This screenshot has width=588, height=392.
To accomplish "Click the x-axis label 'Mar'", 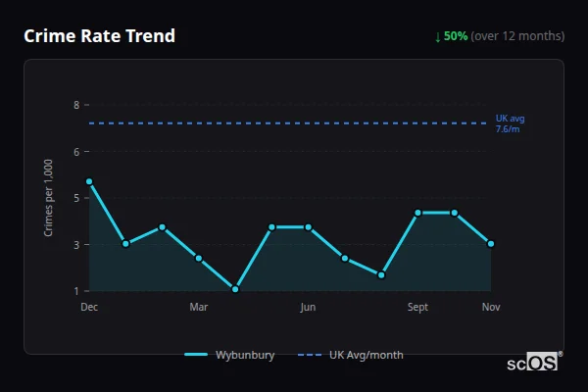I will 199,307.
